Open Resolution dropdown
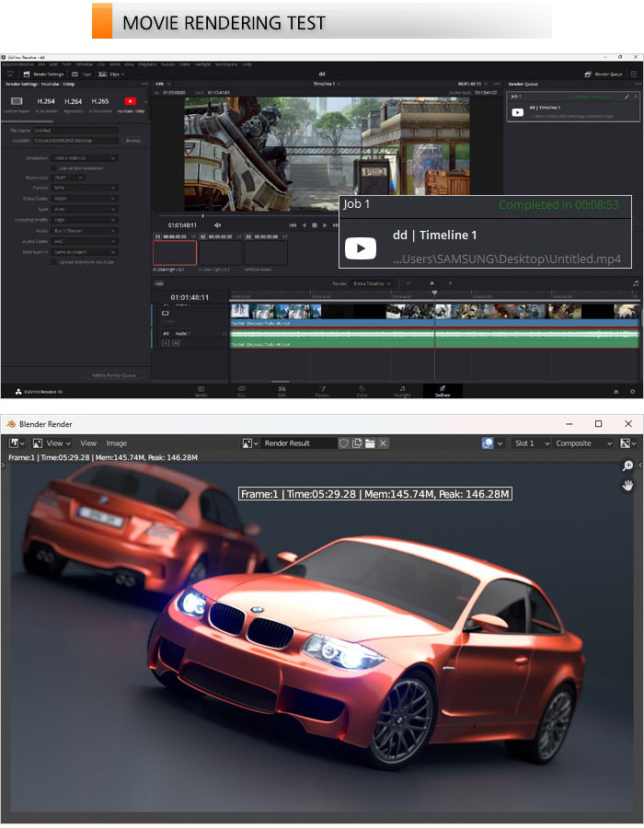The image size is (644, 828). pyautogui.click(x=85, y=158)
